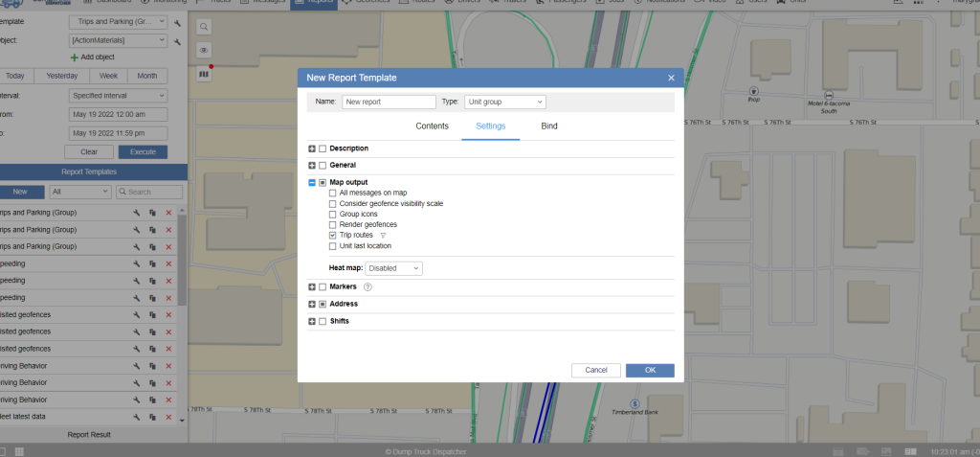980x457 pixels.
Task: Click the eye visibility icon on map
Action: [x=203, y=50]
